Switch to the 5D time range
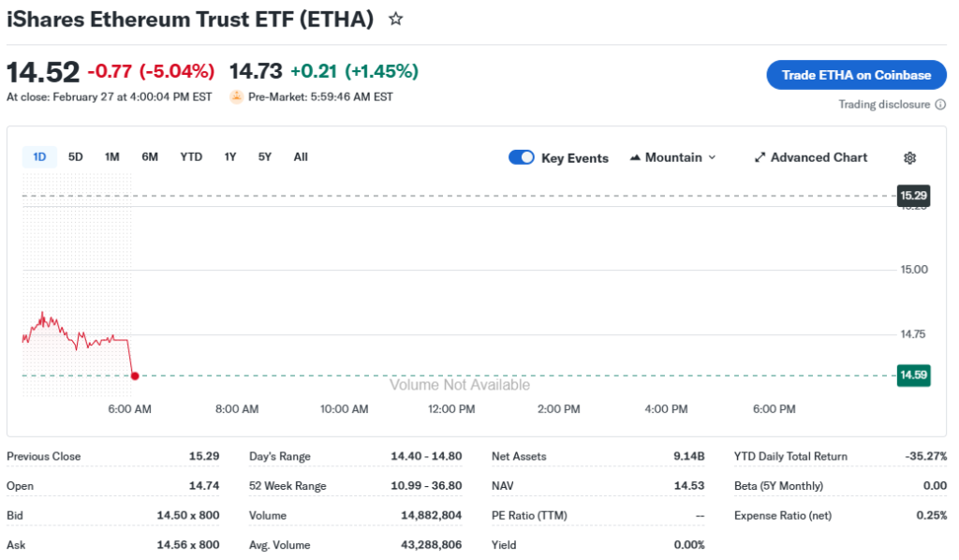 (76, 157)
